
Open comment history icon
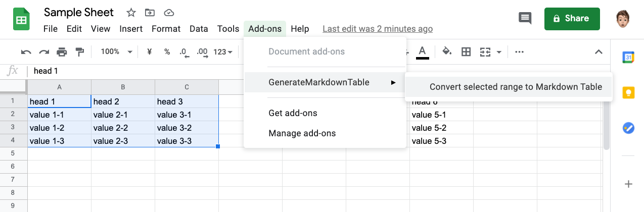525,19
